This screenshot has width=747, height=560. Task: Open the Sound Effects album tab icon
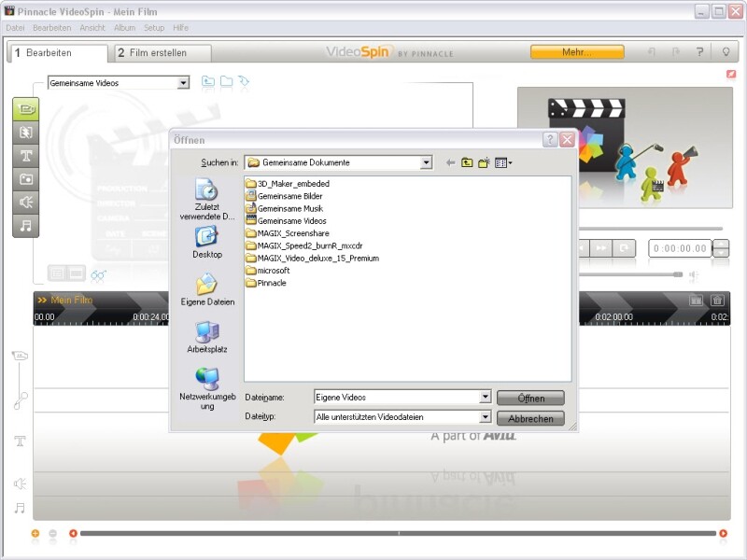click(x=26, y=203)
